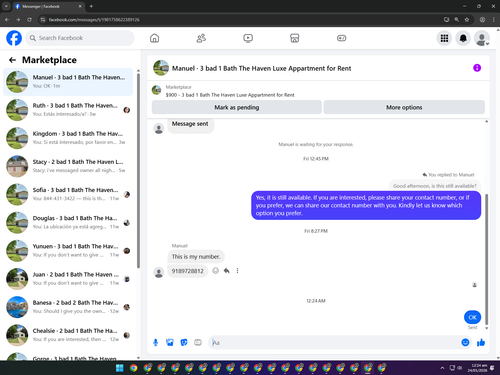Click More options button
Screen dimensions: 500x375
tap(404, 107)
